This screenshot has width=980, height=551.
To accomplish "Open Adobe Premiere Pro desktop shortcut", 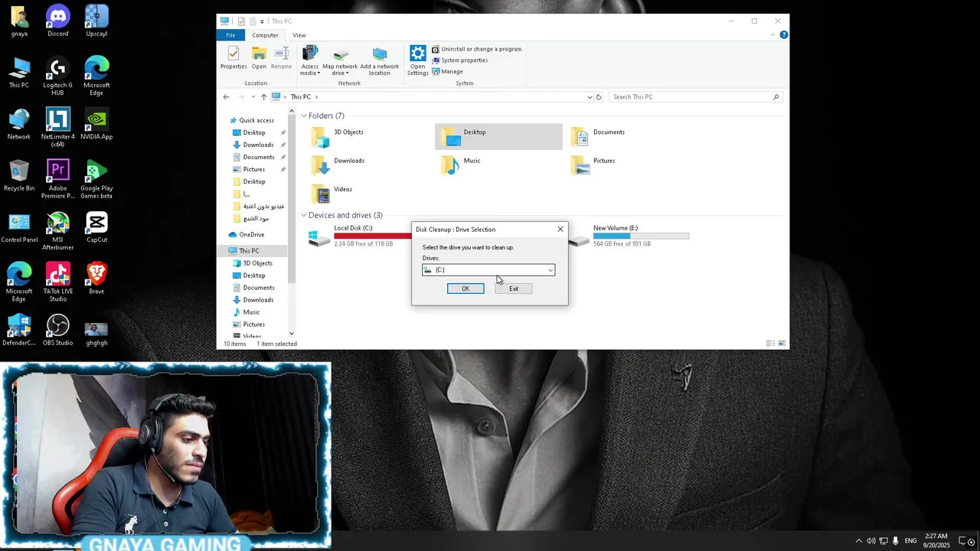I will pos(57,179).
